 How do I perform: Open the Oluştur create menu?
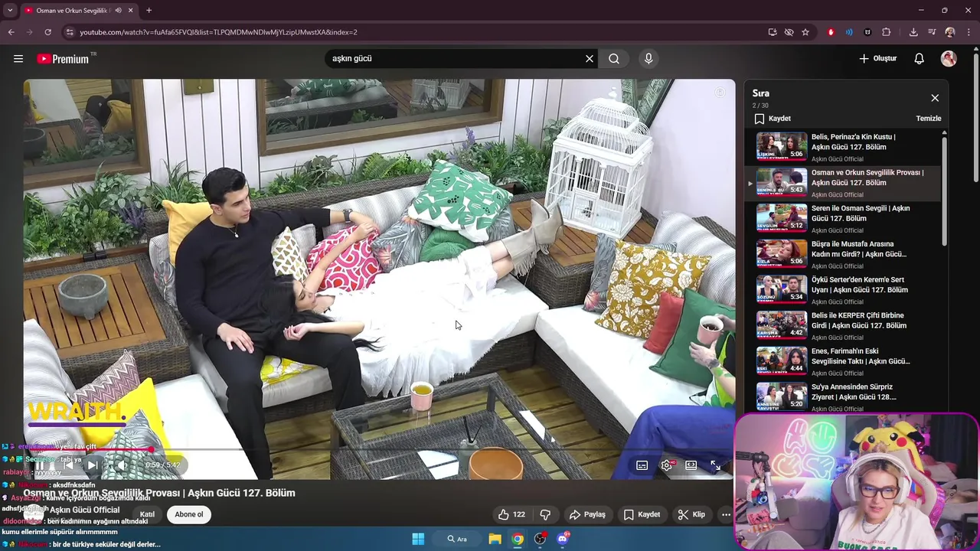878,58
